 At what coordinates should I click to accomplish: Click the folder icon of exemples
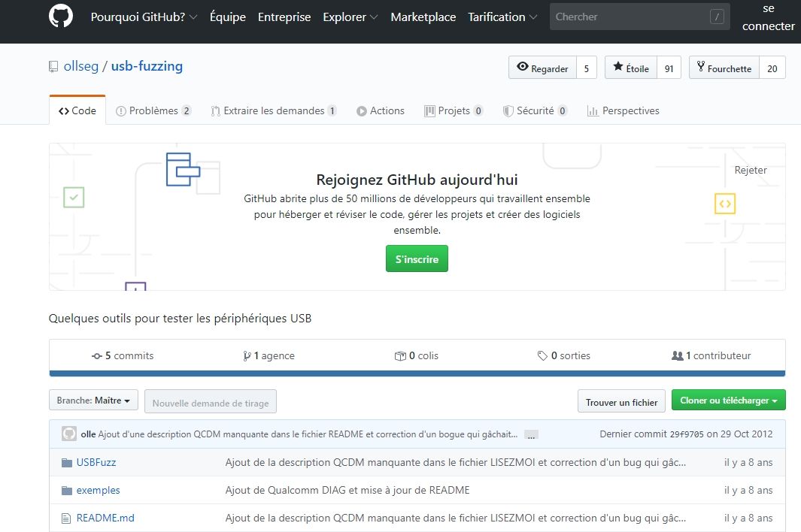pos(67,491)
